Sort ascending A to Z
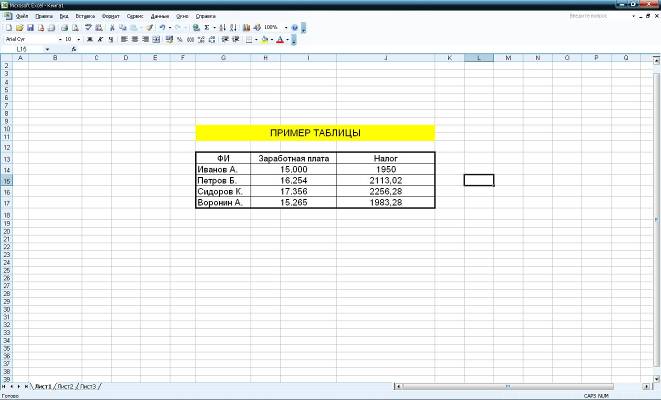661x400 pixels. [x=222, y=28]
